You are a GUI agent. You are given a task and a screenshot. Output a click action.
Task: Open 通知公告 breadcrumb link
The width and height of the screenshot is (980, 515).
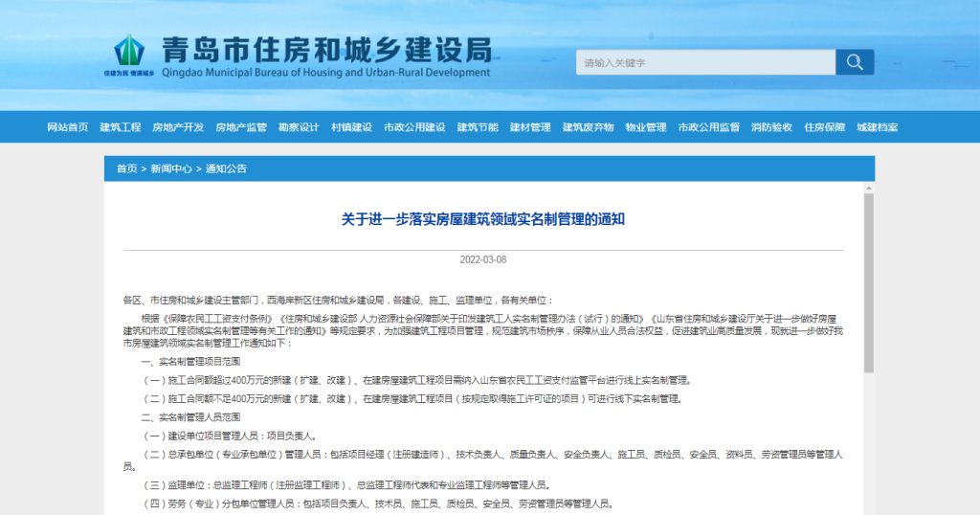pyautogui.click(x=226, y=168)
